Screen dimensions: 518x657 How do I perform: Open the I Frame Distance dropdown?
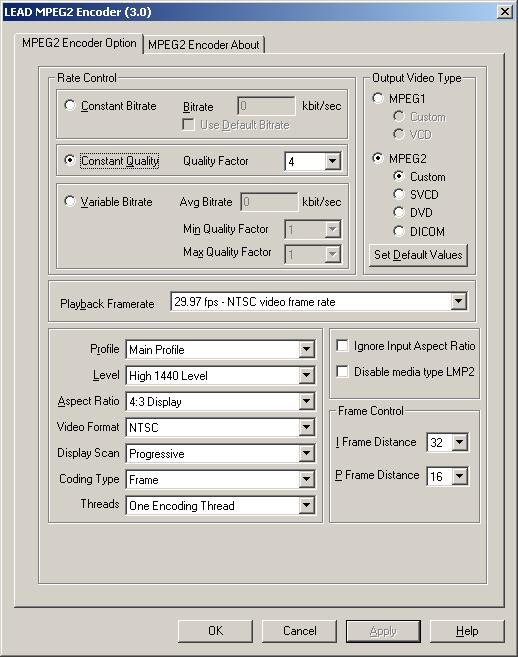click(460, 442)
